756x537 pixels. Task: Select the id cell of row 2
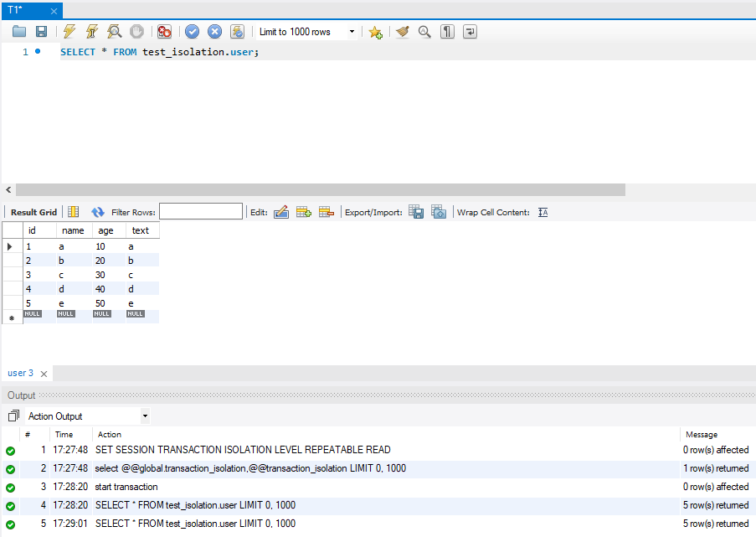point(39,261)
